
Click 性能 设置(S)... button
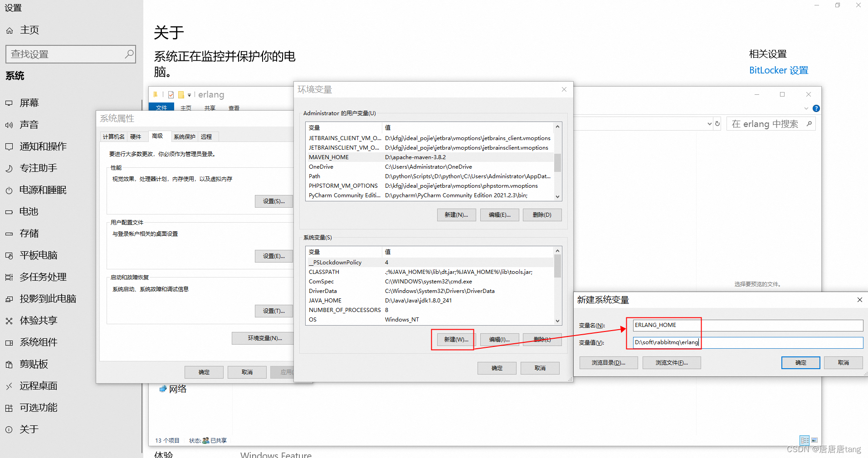click(x=274, y=201)
